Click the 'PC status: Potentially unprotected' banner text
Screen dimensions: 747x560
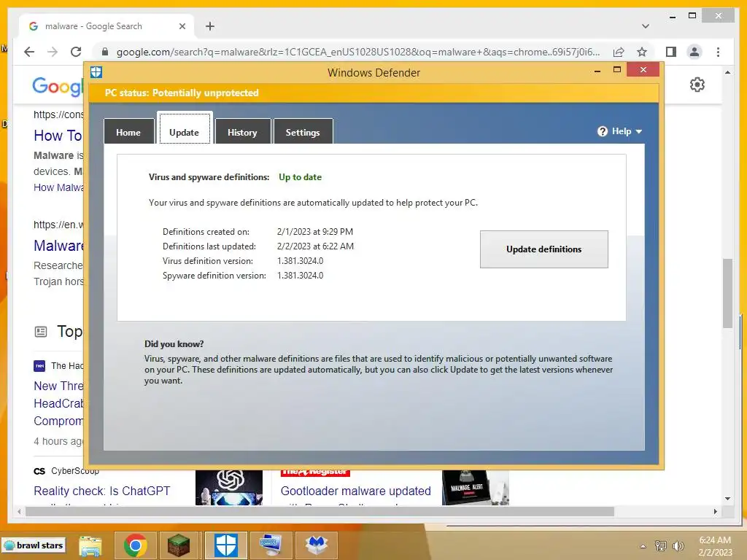182,93
